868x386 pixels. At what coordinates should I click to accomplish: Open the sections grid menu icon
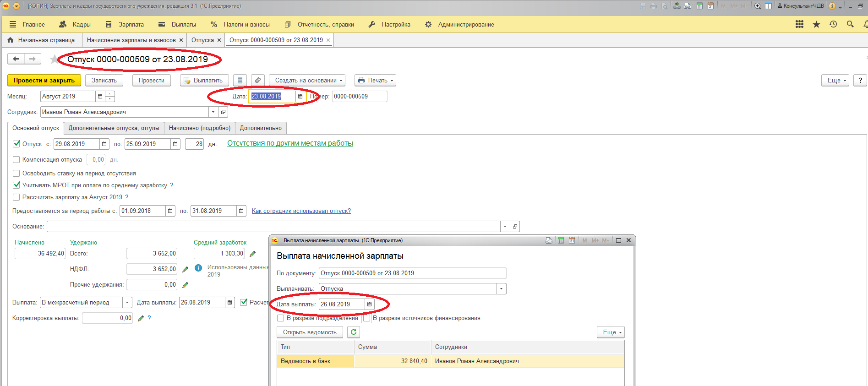pos(799,24)
